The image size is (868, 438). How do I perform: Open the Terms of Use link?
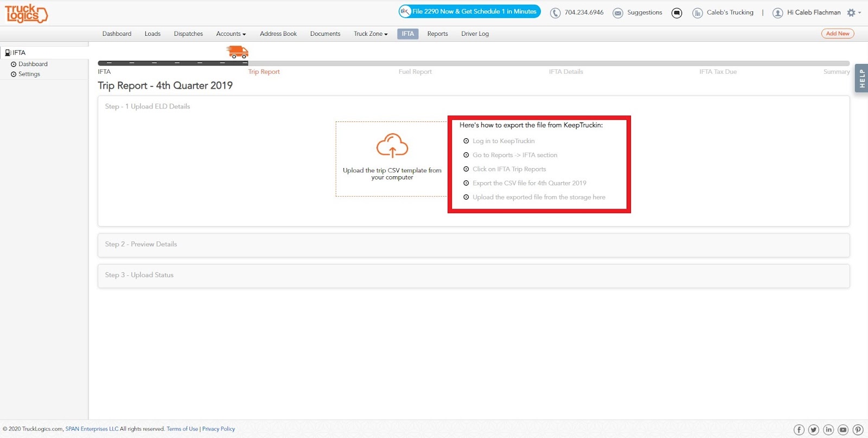[182, 429]
